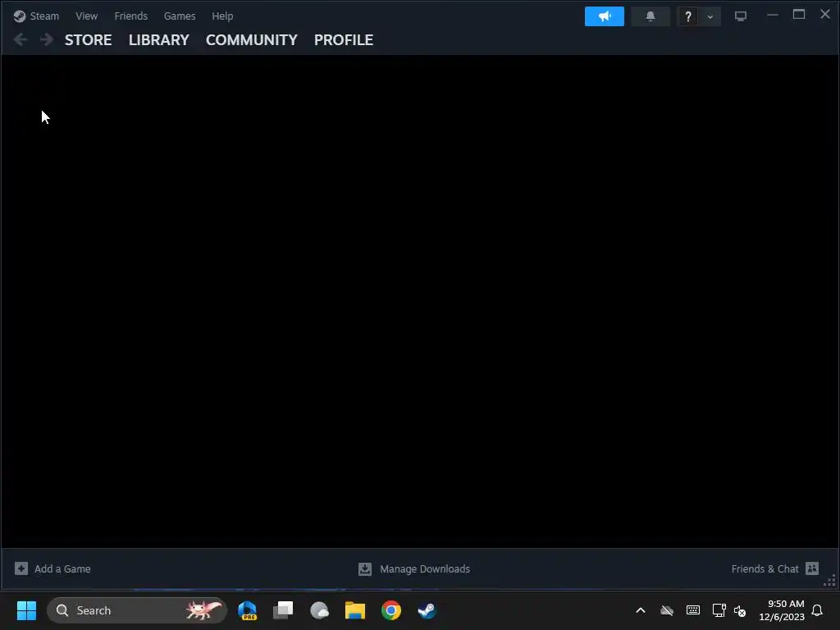This screenshot has width=840, height=630.
Task: Open Task View on the taskbar
Action: click(283, 610)
